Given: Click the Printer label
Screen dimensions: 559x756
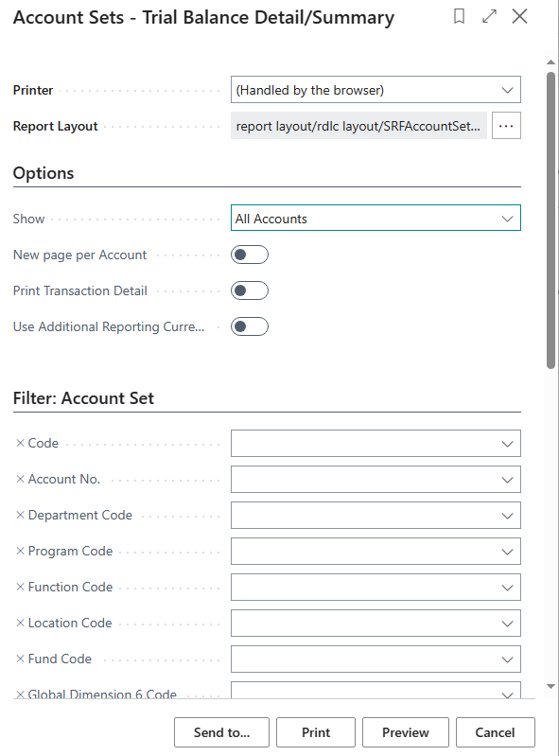Looking at the screenshot, I should coord(33,90).
